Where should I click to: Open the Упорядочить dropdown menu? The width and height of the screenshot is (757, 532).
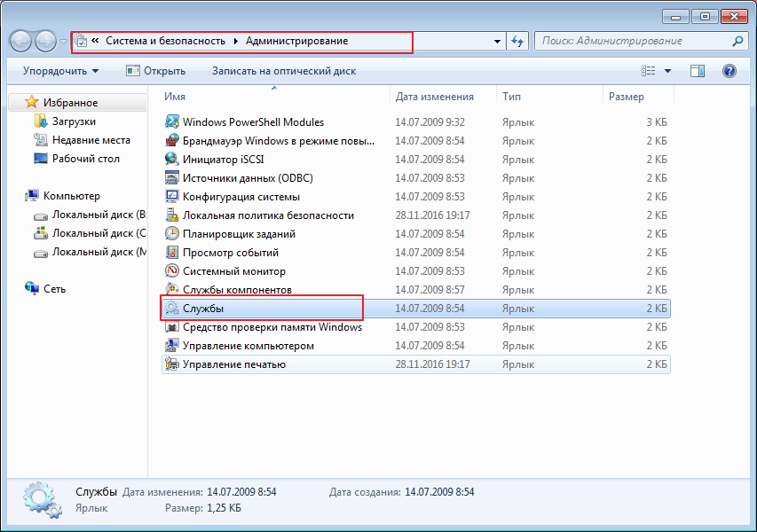tap(60, 71)
